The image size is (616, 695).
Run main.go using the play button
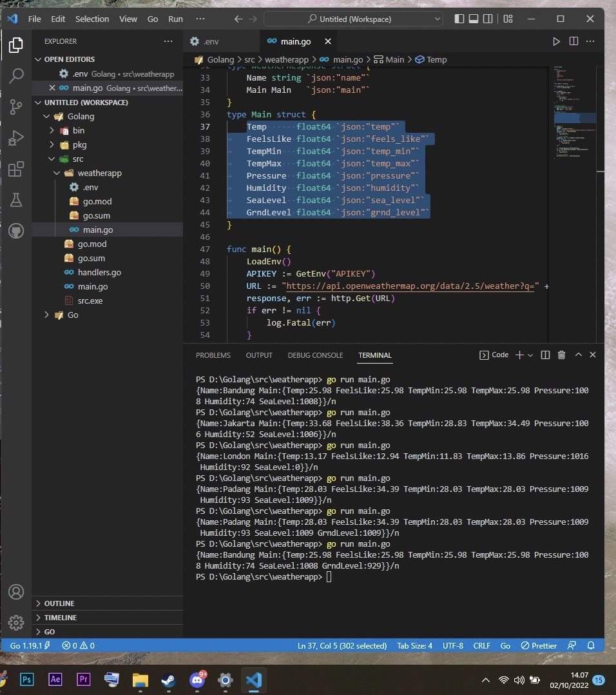(x=556, y=41)
